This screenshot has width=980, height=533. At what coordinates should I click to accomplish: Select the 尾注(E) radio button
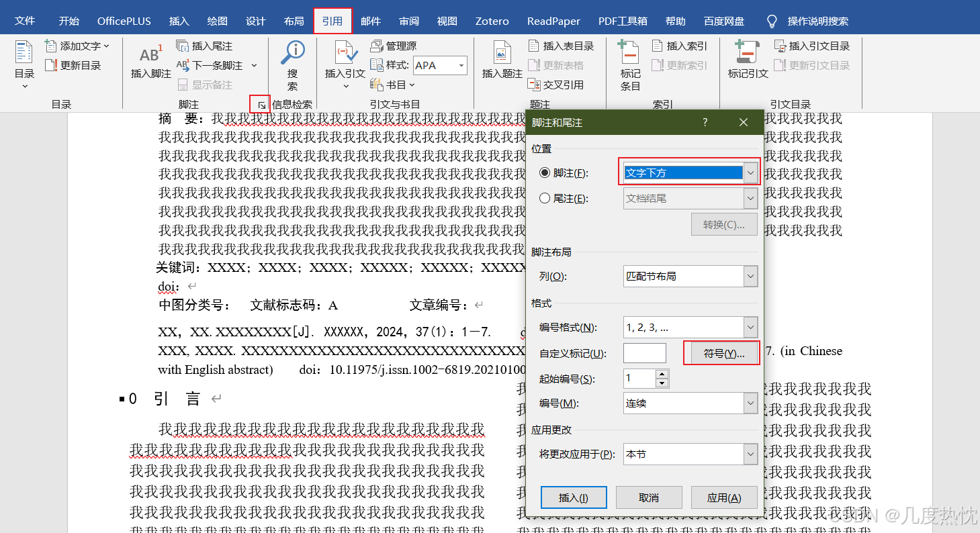(x=545, y=198)
